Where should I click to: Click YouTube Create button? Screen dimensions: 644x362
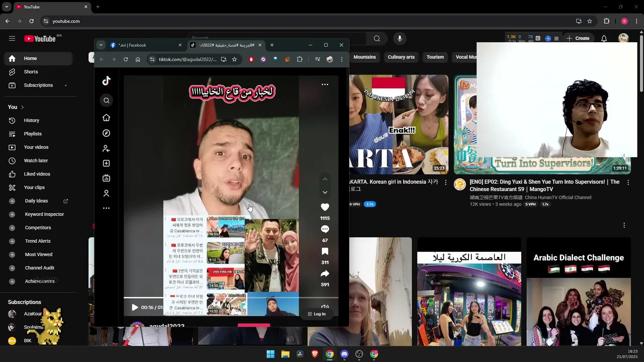coord(578,38)
